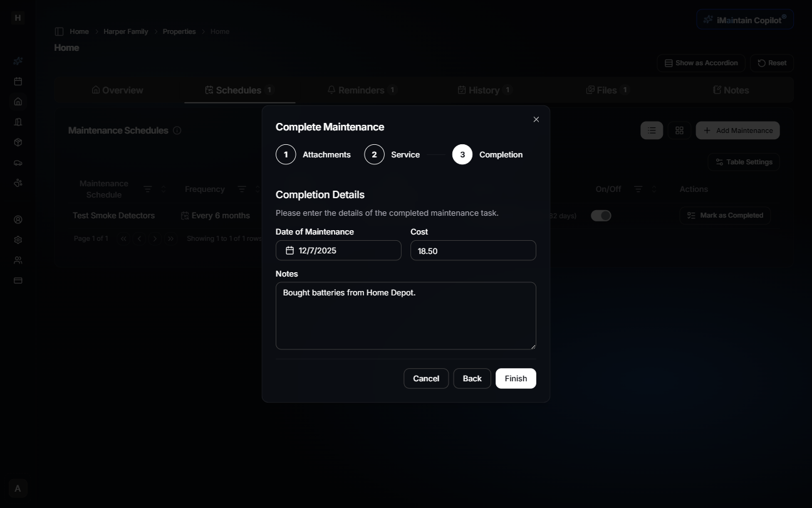This screenshot has height=508, width=812.
Task: Switch to the History tab
Action: (484, 90)
